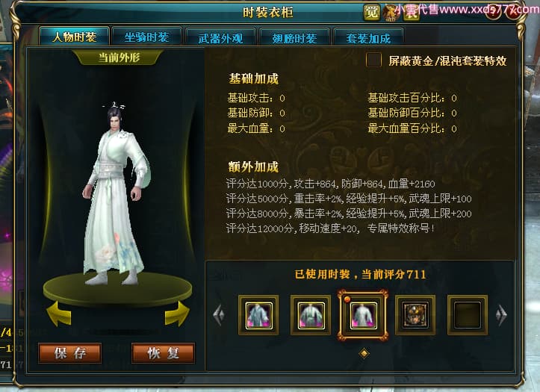Select the dark armor costume icon

pos(415,315)
